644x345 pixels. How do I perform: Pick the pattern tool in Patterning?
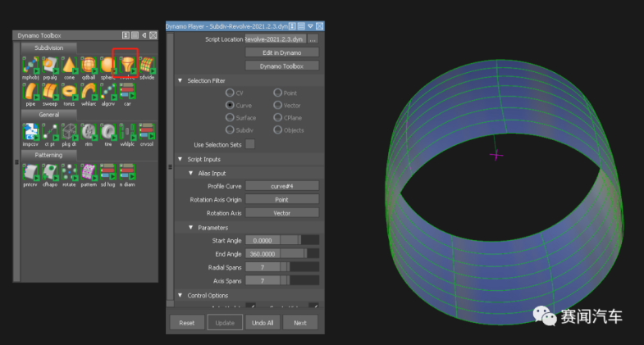pyautogui.click(x=89, y=172)
